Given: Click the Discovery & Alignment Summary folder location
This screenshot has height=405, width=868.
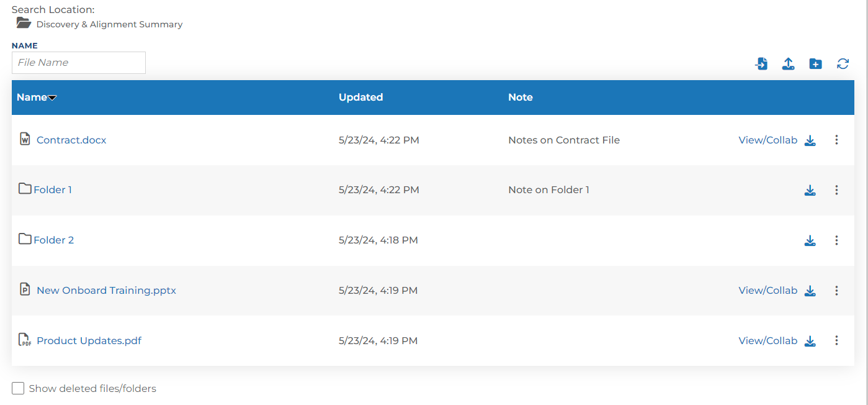Looking at the screenshot, I should (x=109, y=25).
